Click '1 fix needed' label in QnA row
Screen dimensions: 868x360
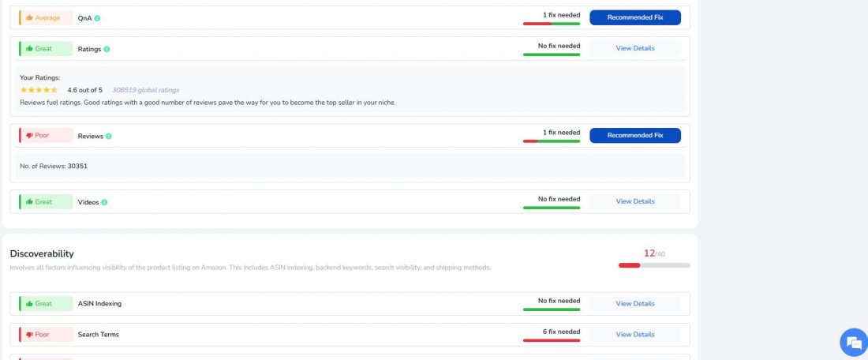pos(561,15)
